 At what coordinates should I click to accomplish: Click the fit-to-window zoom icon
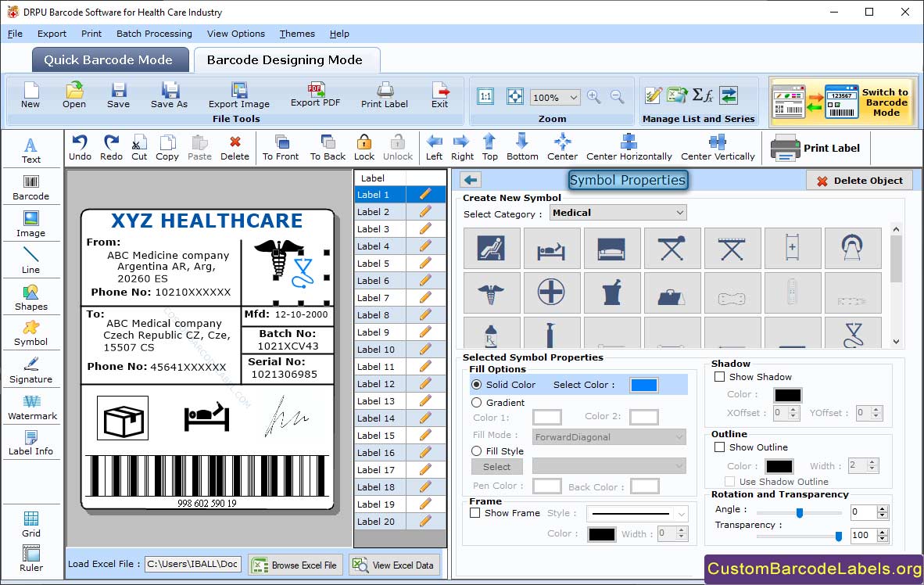coord(515,97)
